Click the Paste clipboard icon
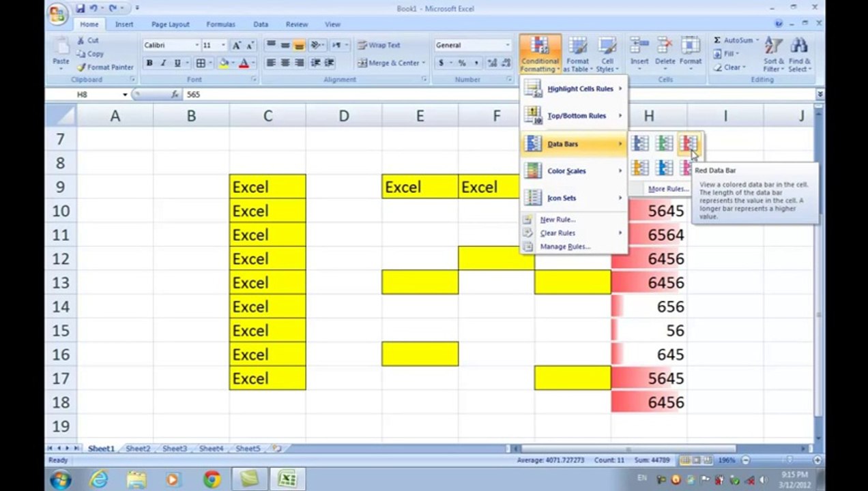 61,48
